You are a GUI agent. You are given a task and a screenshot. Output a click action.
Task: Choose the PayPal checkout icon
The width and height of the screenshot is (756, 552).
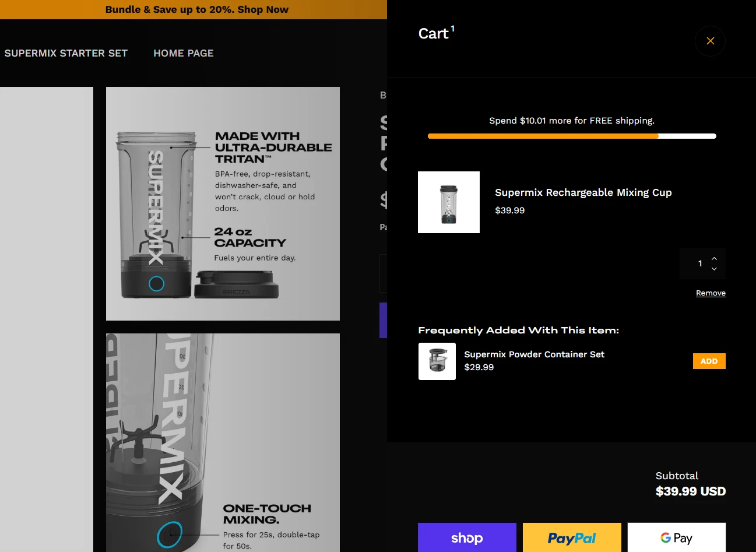571,537
